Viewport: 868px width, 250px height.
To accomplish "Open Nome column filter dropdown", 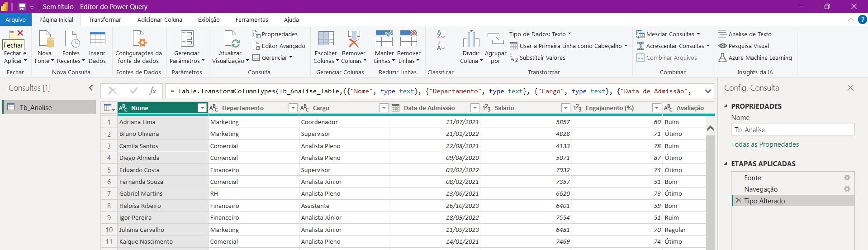I will 202,108.
